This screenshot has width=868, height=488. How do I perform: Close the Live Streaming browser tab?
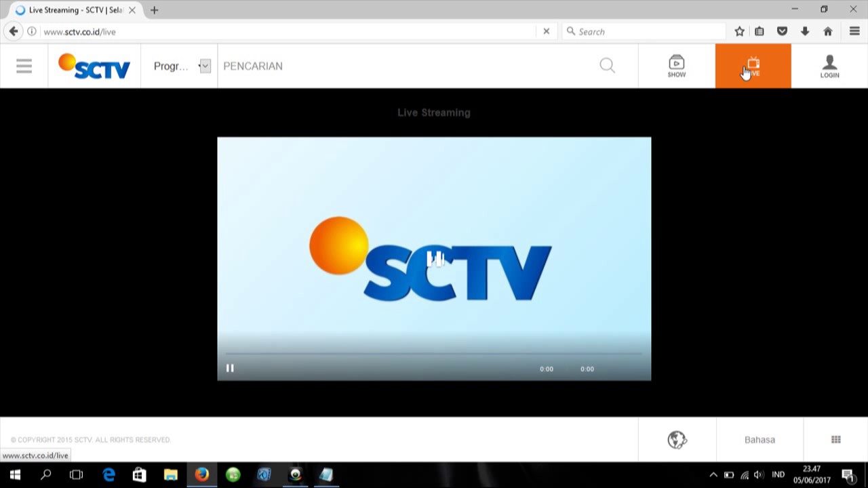pyautogui.click(x=132, y=10)
